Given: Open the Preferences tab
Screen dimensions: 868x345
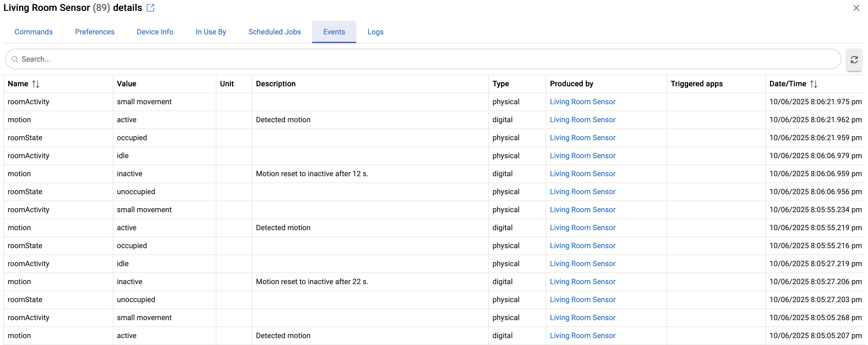Looking at the screenshot, I should point(95,32).
